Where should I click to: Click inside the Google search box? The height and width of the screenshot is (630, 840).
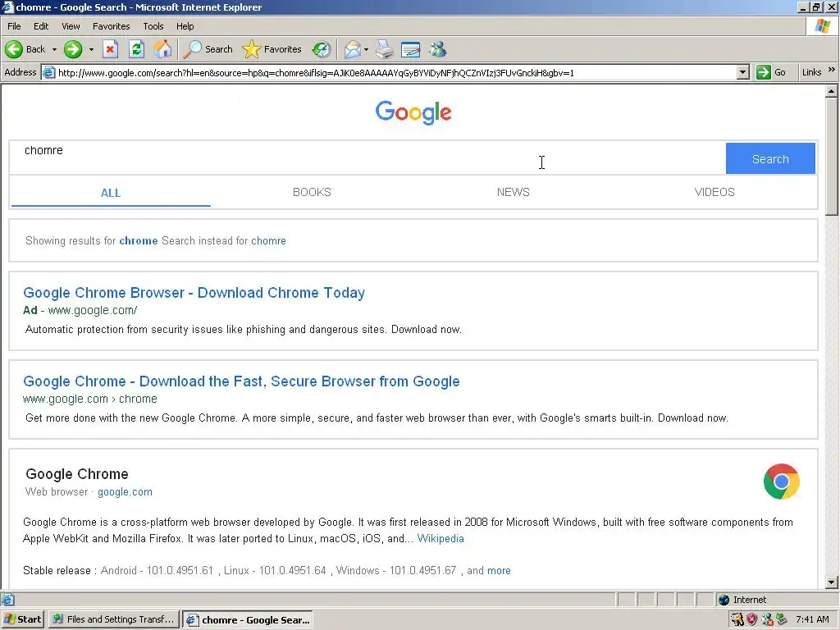[367, 158]
